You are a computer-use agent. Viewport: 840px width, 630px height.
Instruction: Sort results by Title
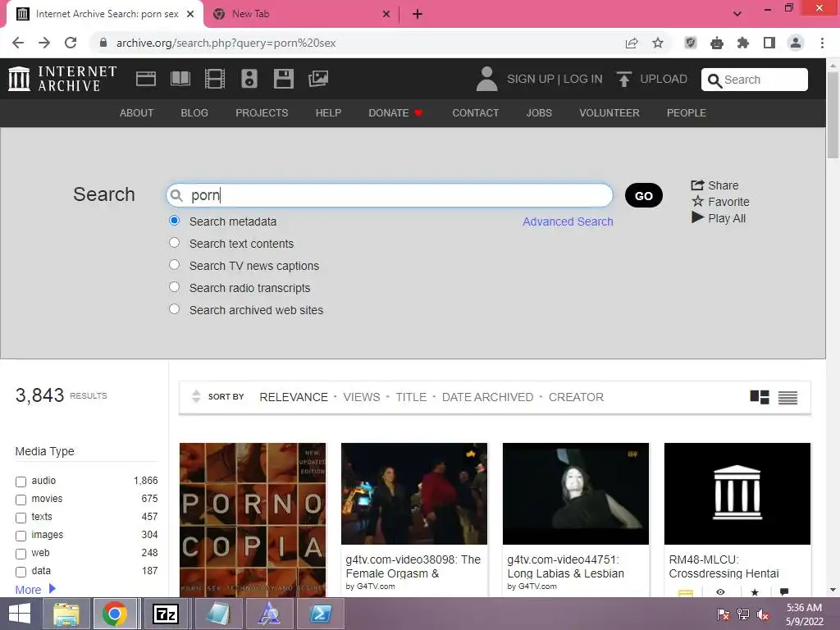[x=411, y=397]
